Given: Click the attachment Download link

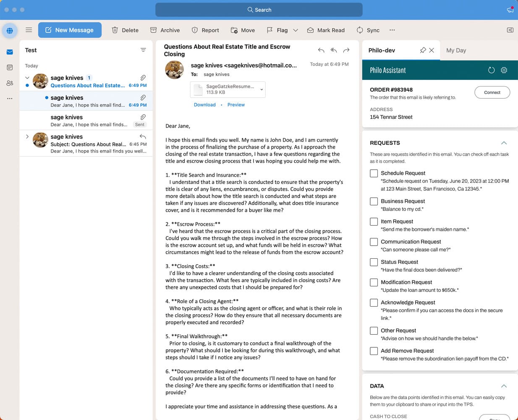Looking at the screenshot, I should pos(204,105).
